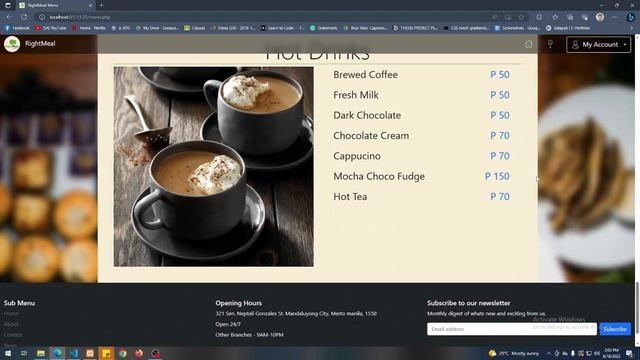Select Fresh Milk menu item

(x=356, y=95)
